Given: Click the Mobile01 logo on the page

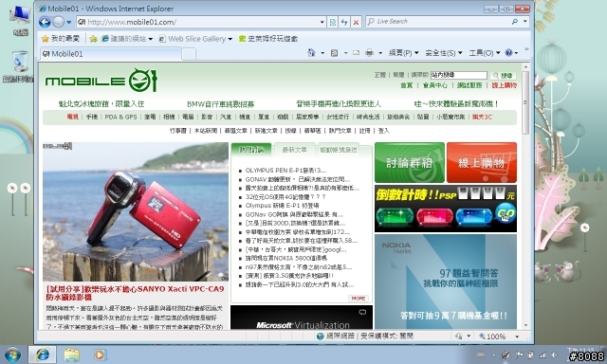Looking at the screenshot, I should click(x=101, y=81).
